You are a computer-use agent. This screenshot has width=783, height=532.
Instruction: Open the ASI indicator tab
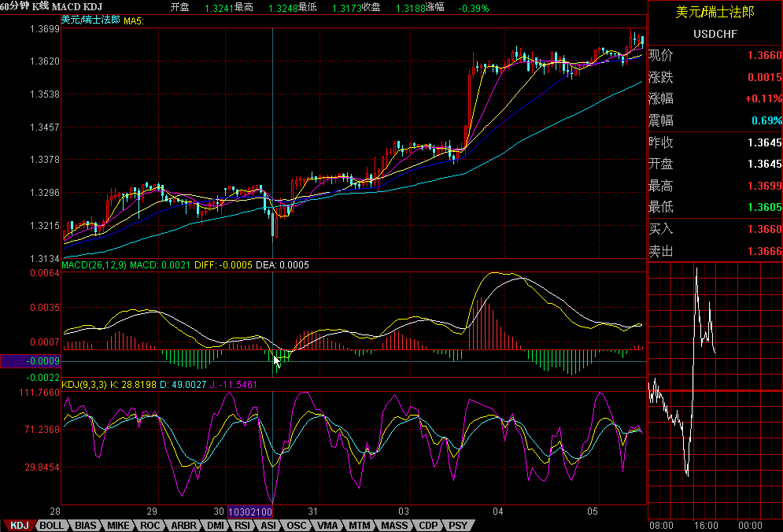pos(268,525)
